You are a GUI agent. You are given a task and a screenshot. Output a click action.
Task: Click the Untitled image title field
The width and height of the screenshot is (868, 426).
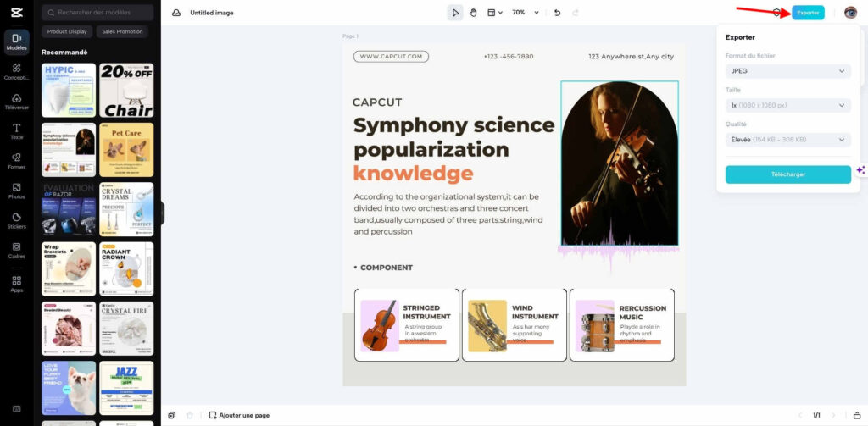coord(211,13)
